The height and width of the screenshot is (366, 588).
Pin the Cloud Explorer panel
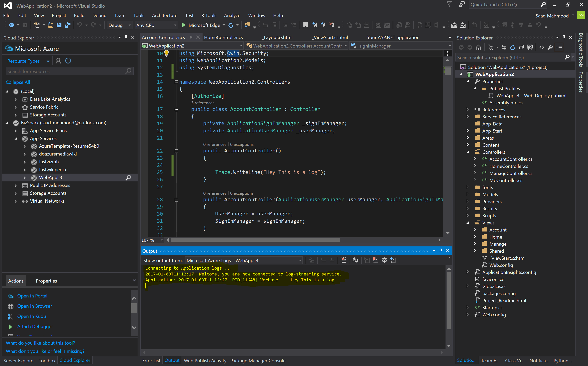coord(126,38)
